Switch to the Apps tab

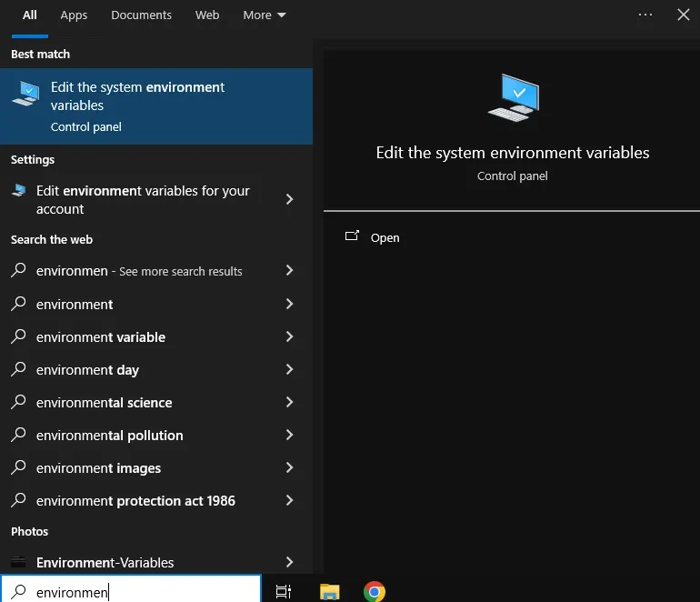point(74,15)
